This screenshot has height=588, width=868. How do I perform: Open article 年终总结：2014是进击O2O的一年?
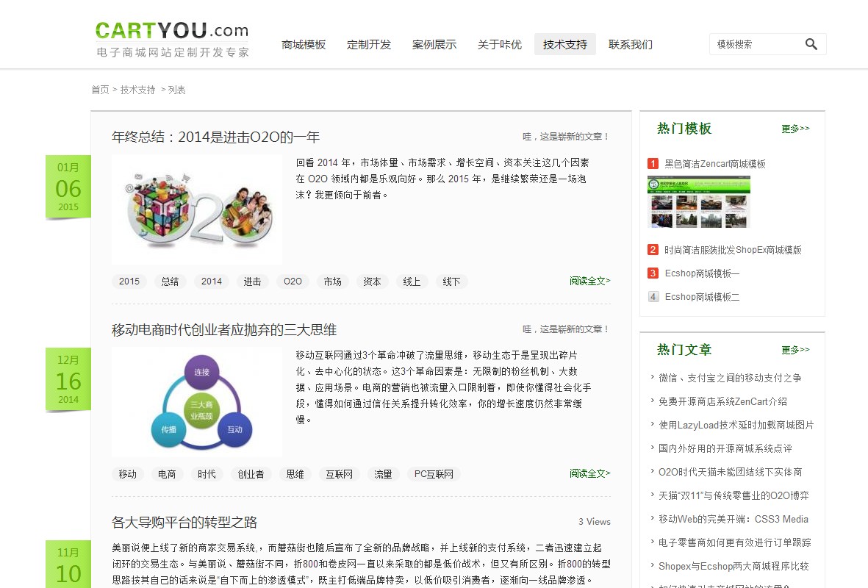[x=216, y=137]
